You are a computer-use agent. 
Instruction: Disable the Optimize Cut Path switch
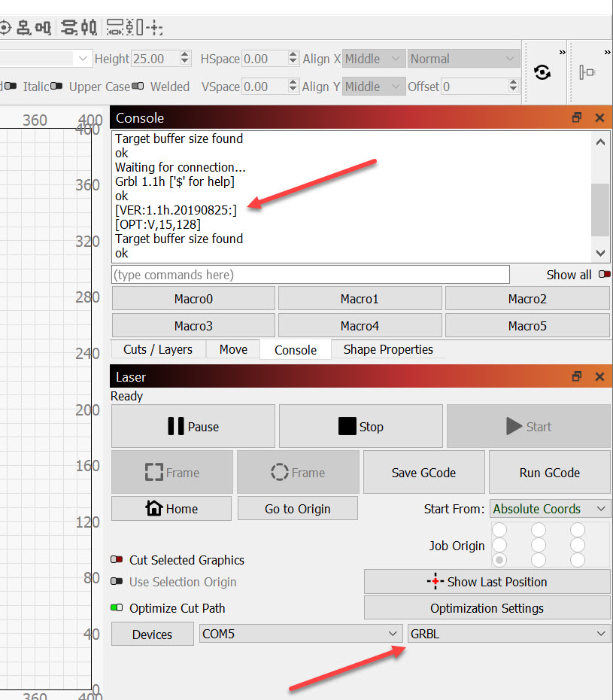(x=117, y=608)
